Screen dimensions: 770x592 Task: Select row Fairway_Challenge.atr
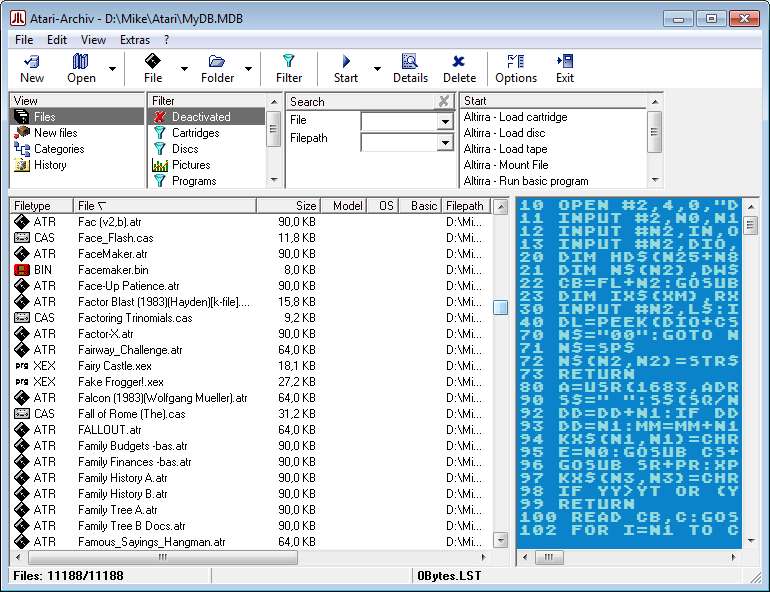pos(250,350)
